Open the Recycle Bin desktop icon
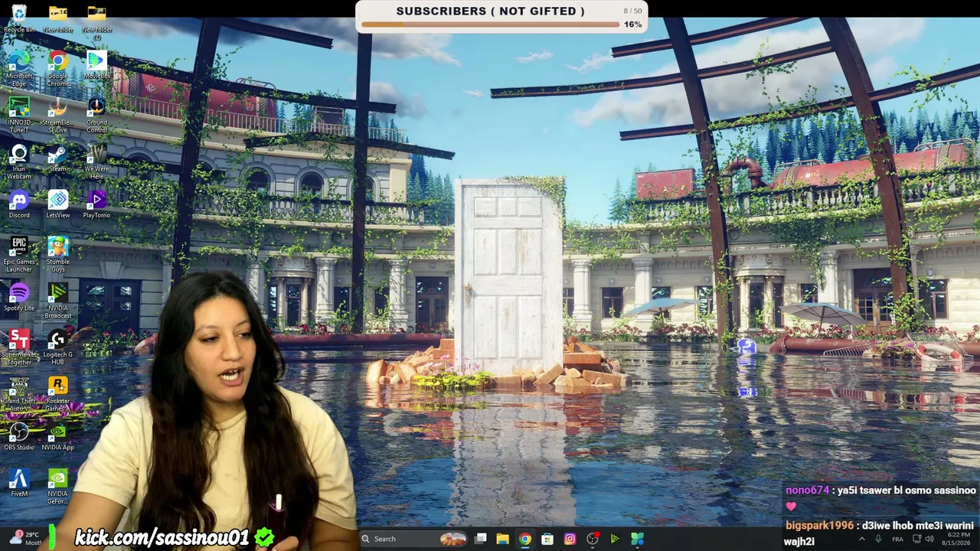The height and width of the screenshot is (551, 980). coord(19,19)
